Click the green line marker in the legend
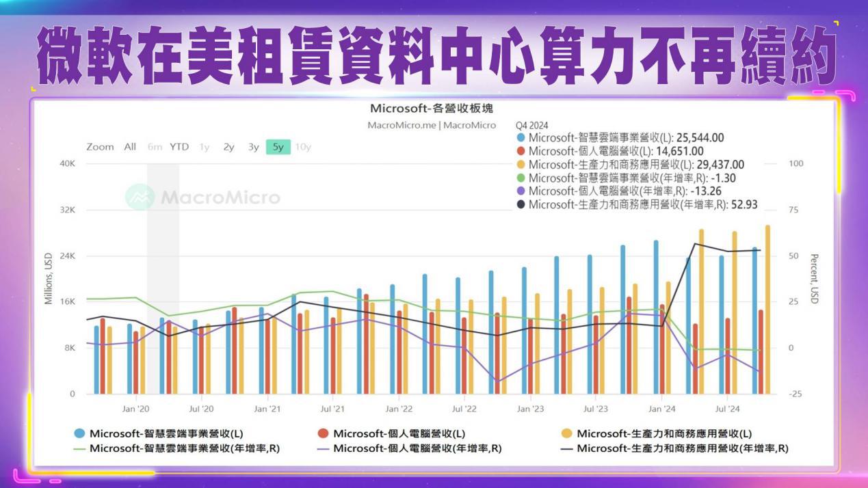This screenshot has height=488, width=868. click(x=80, y=449)
